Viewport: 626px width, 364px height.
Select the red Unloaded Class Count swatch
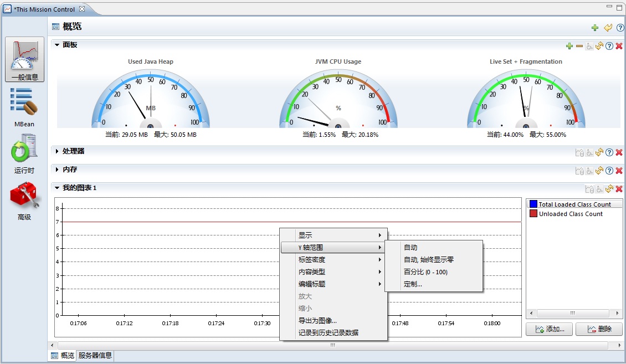(x=533, y=214)
